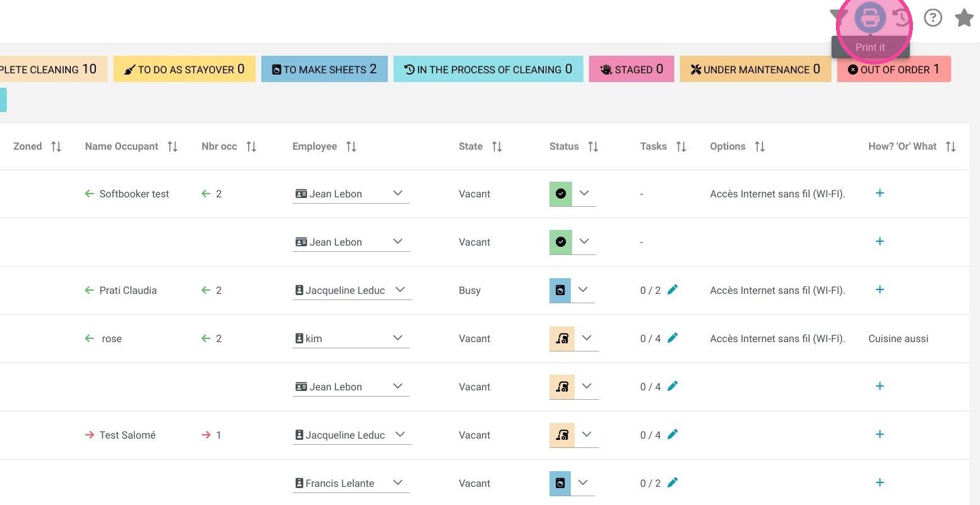
Task: Click Vacant state in Francis Lelante row
Action: 474,483
